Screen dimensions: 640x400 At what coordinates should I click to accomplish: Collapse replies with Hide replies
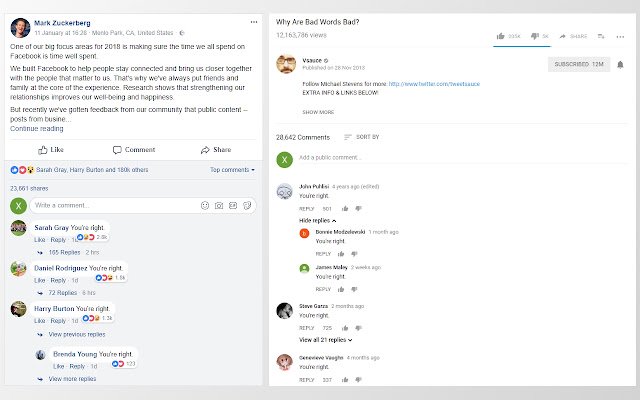click(x=318, y=220)
